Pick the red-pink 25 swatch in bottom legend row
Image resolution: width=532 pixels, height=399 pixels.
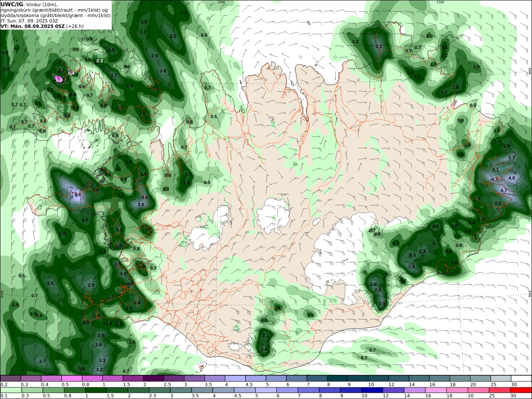click(x=500, y=390)
